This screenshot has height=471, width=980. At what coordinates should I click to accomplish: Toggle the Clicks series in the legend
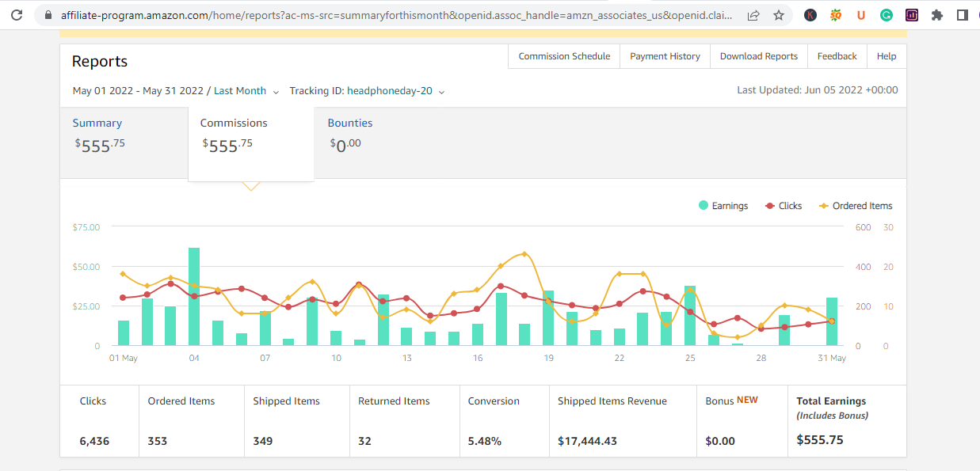784,206
